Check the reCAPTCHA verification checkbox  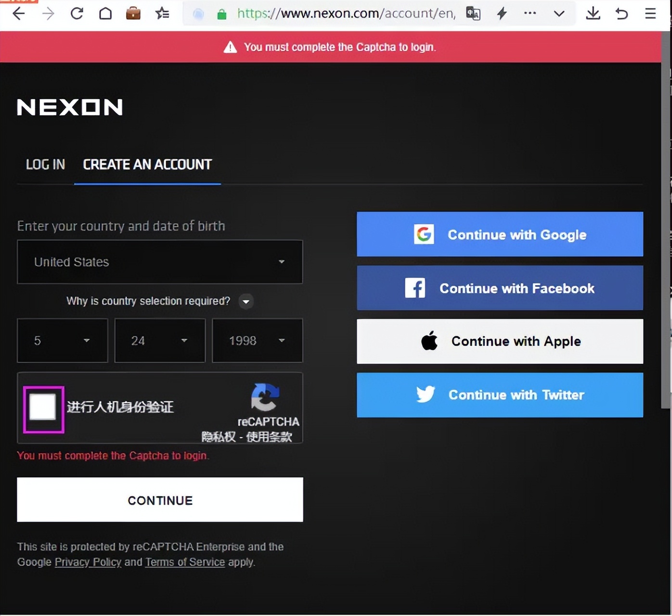click(43, 407)
